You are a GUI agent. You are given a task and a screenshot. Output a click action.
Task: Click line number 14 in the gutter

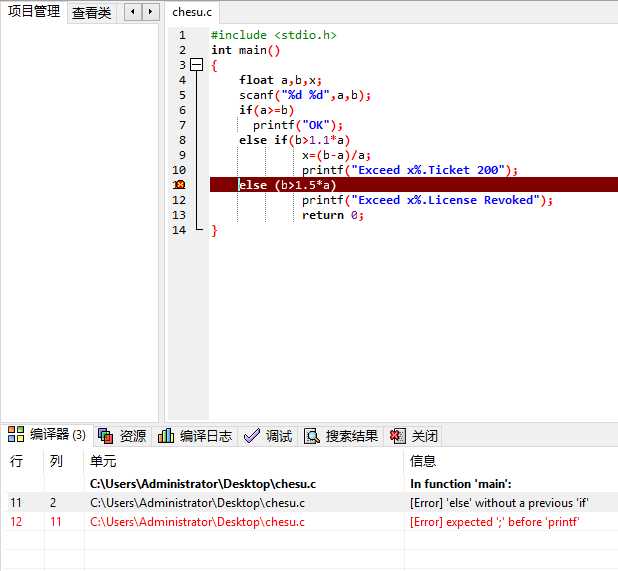coord(179,230)
